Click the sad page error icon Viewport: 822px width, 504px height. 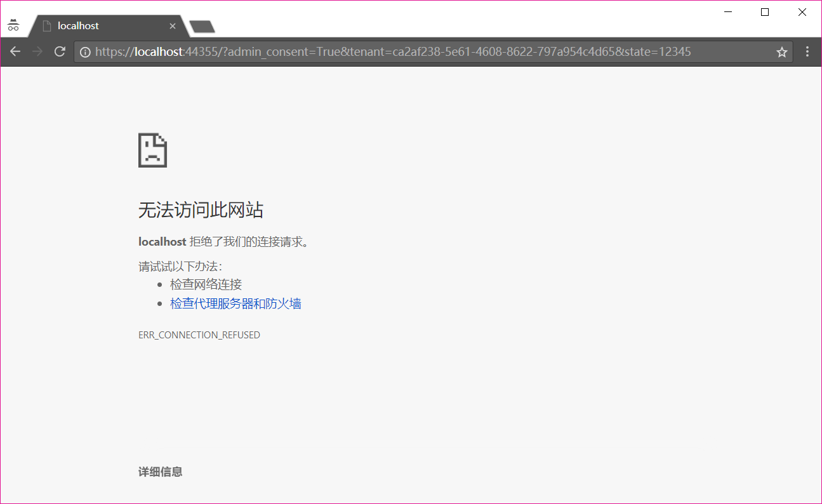tap(152, 150)
